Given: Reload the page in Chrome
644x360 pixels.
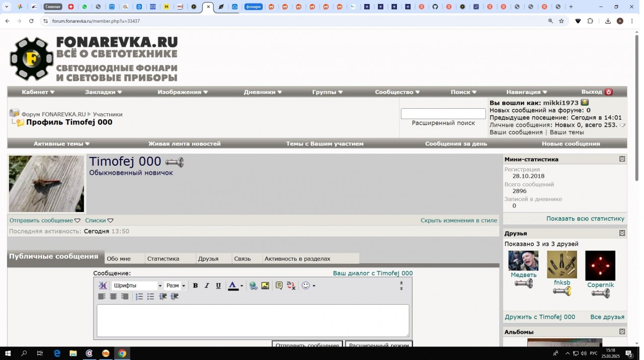Looking at the screenshot, I should pyautogui.click(x=31, y=21).
